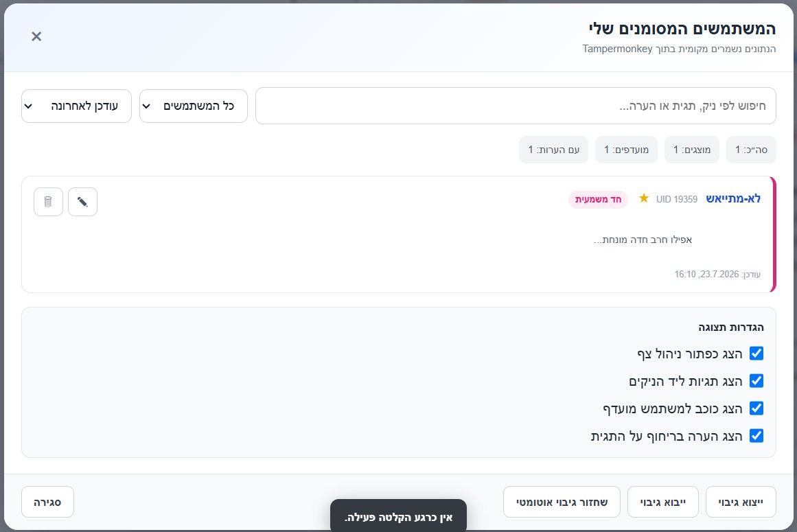This screenshot has width=797, height=532.
Task: Uncheck הצג כפתור ניהול צף checkbox
Action: tap(756, 353)
